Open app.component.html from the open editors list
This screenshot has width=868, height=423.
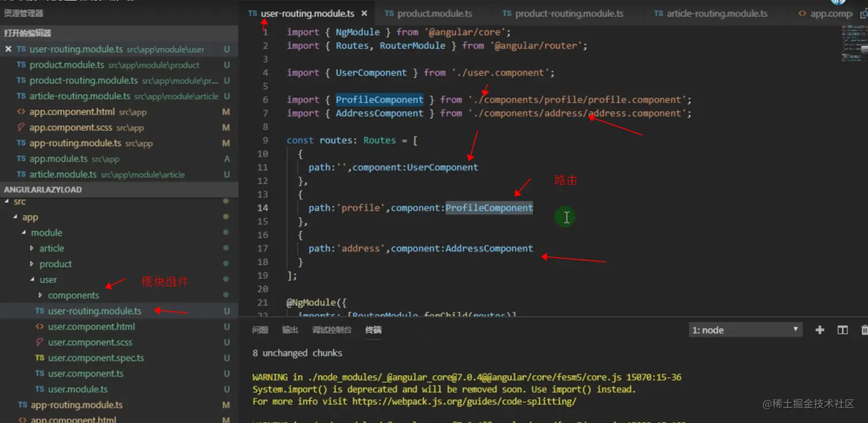pos(119,112)
